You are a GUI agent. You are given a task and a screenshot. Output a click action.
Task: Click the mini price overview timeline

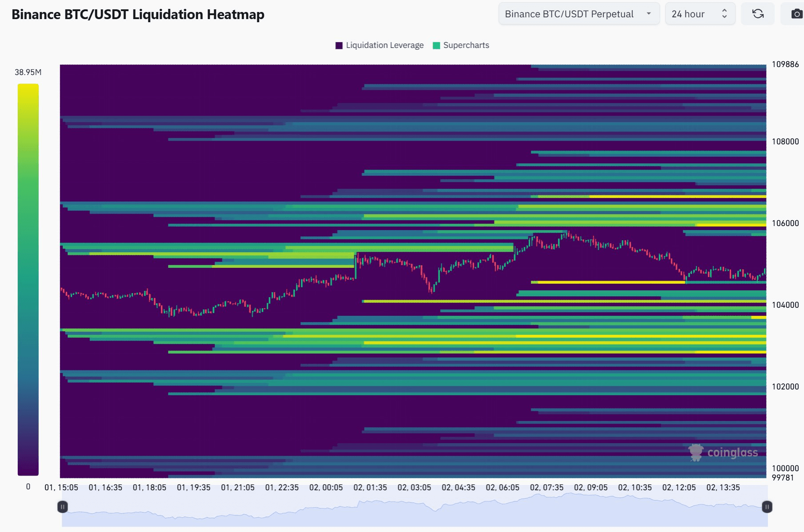[x=414, y=511]
